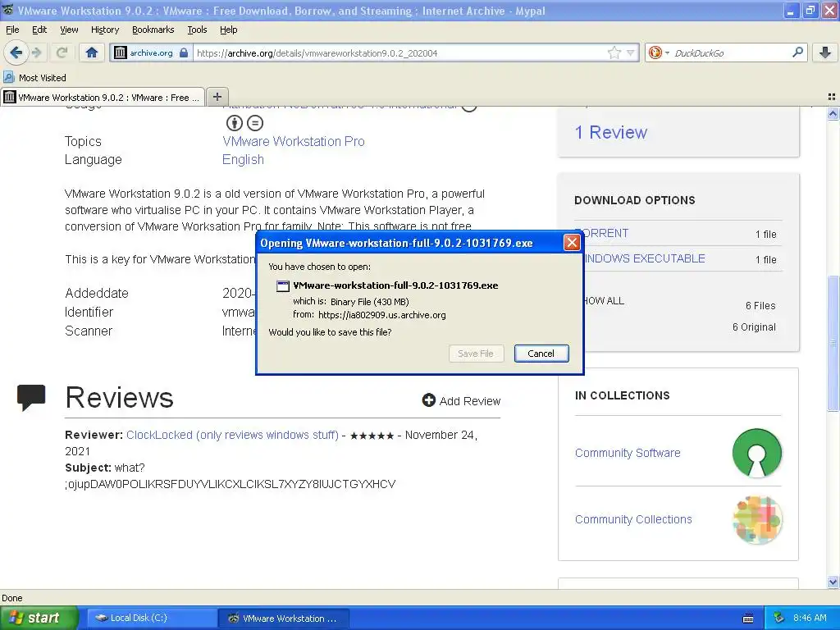Open the Edit menu
Screen dimensions: 840x630
[39, 30]
